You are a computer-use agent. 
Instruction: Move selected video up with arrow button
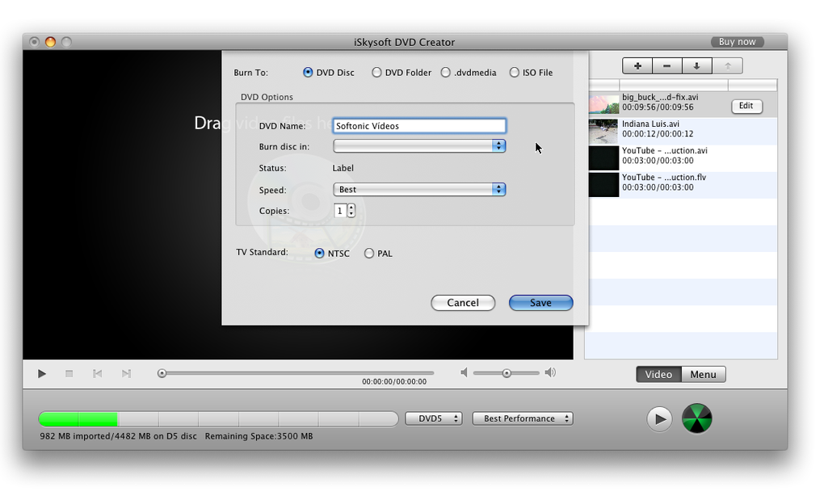click(x=728, y=66)
